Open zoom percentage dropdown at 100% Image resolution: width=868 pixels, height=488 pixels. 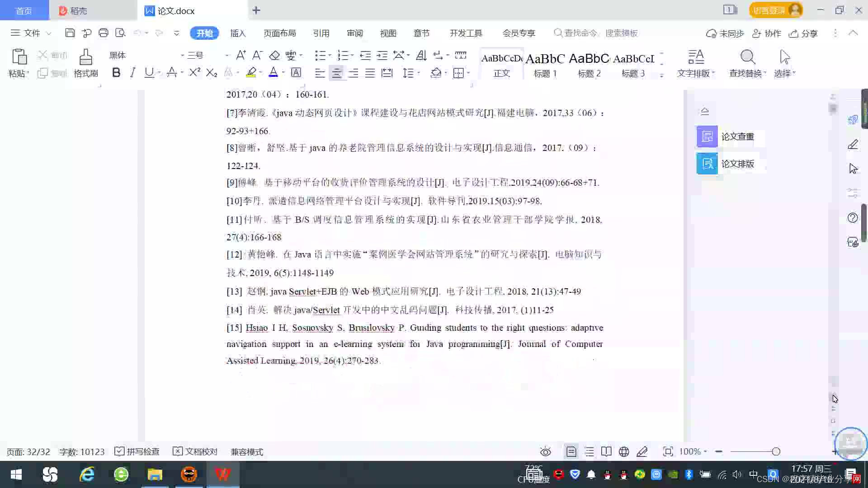(693, 451)
